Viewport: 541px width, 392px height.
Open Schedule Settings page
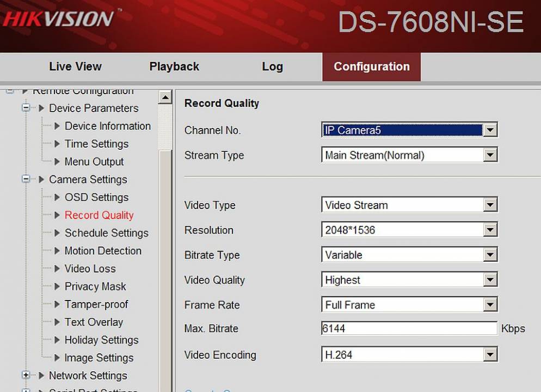(107, 233)
